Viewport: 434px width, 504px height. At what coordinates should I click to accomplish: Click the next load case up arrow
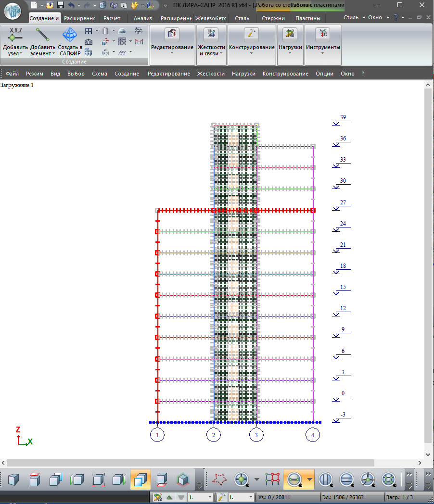click(169, 497)
